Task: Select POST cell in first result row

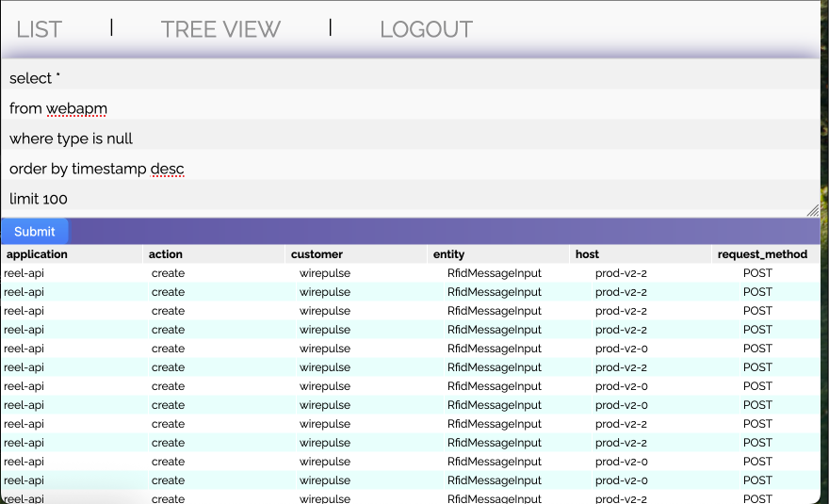Action: click(757, 273)
